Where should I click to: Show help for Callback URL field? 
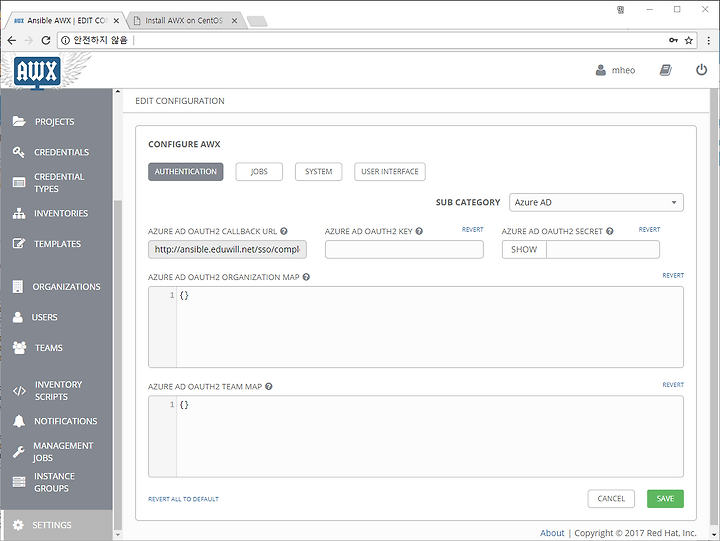(284, 231)
